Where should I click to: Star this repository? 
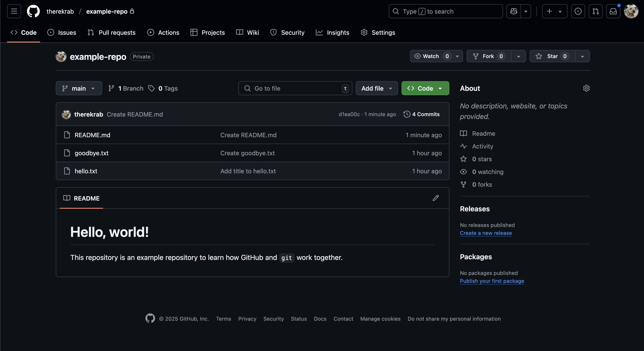(552, 56)
